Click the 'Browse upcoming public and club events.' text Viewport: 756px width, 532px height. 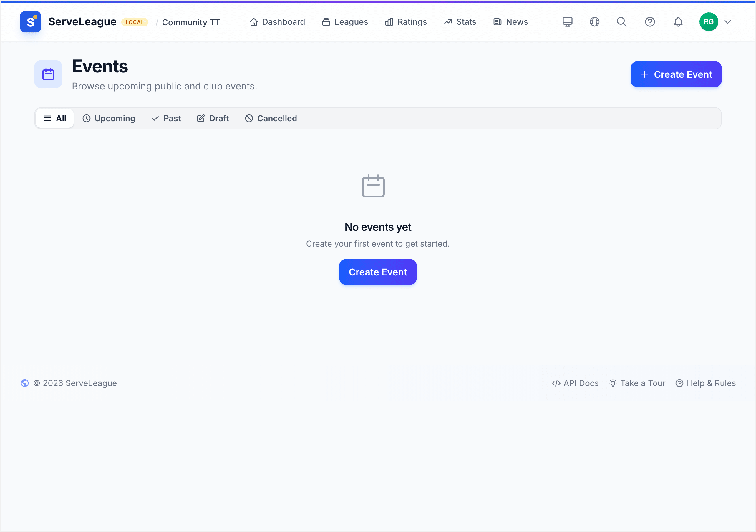click(x=164, y=86)
